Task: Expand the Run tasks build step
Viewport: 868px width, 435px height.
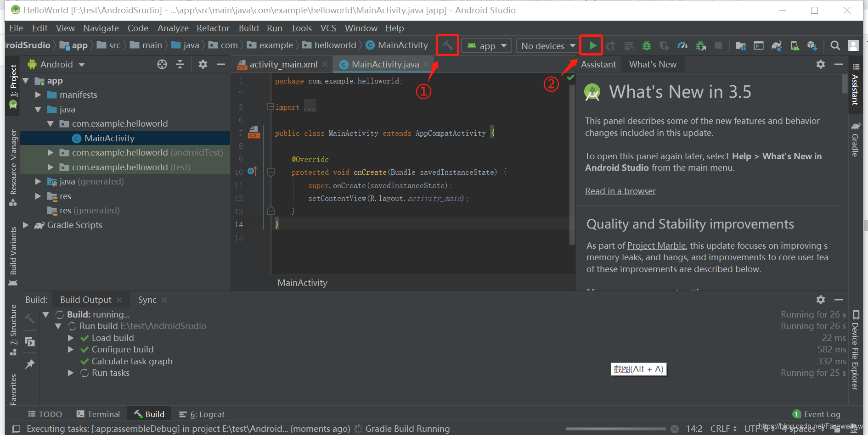Action: point(71,373)
